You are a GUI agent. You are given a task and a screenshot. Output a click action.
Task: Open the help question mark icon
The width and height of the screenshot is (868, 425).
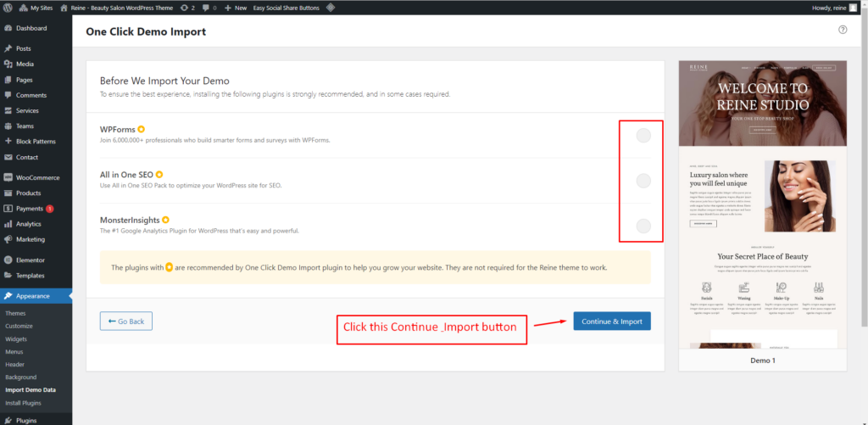[x=843, y=30]
